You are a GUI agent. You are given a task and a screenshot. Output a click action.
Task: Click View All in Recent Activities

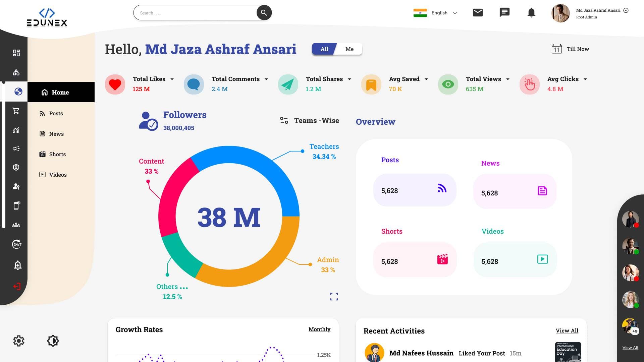pyautogui.click(x=567, y=330)
